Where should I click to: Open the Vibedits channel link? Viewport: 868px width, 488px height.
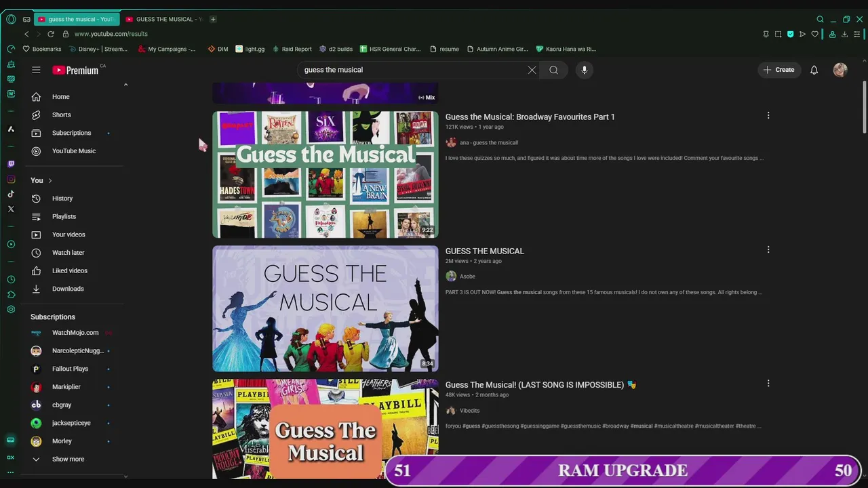tap(469, 411)
